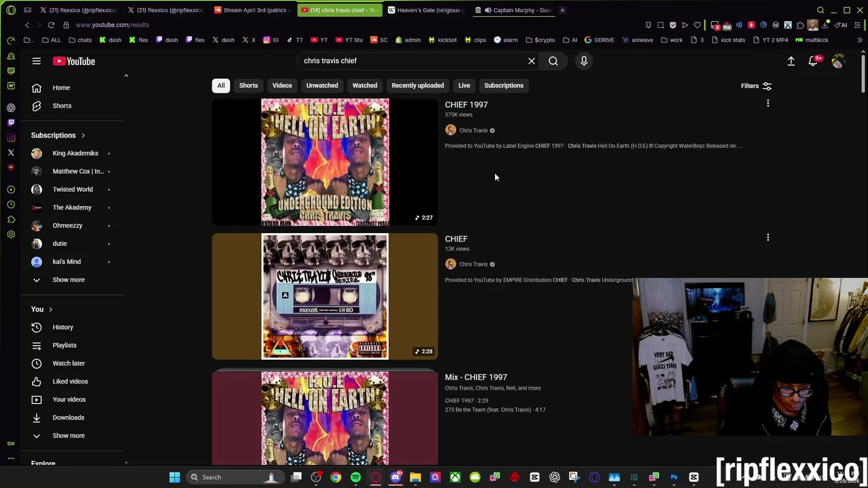Image resolution: width=868 pixels, height=488 pixels.
Task: Clear the search box text
Action: pyautogui.click(x=532, y=61)
